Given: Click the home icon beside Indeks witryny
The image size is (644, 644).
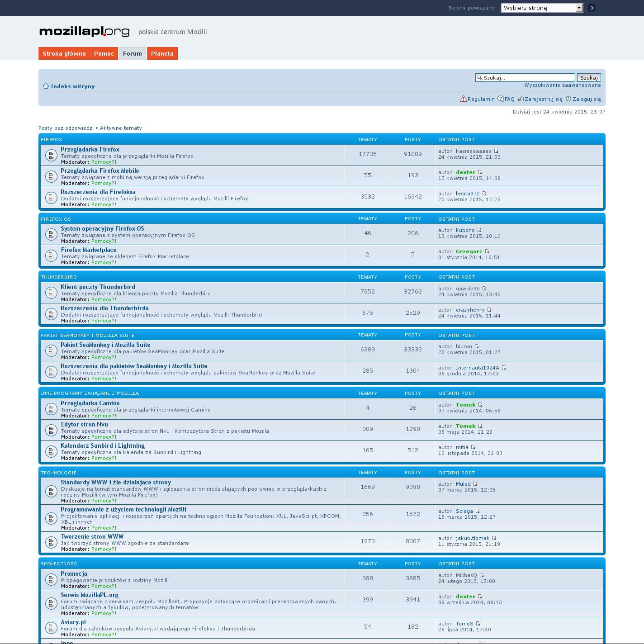Looking at the screenshot, I should [x=46, y=86].
